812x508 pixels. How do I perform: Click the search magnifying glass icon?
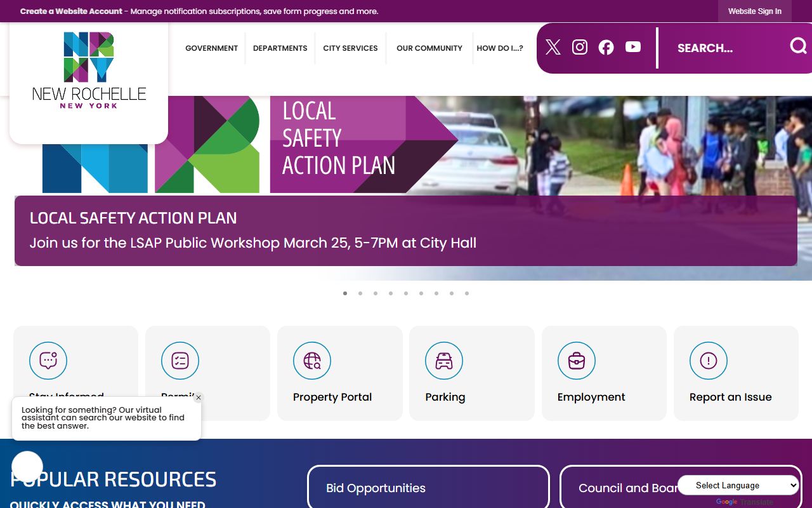798,46
